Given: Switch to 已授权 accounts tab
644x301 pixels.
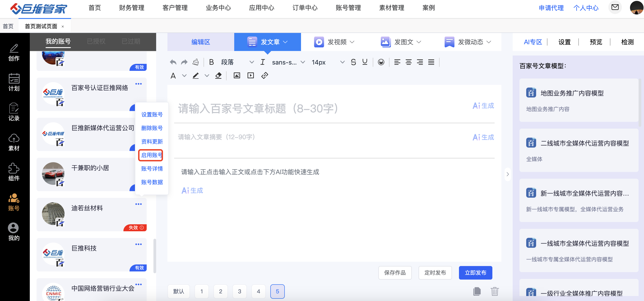Looking at the screenshot, I should point(96,41).
